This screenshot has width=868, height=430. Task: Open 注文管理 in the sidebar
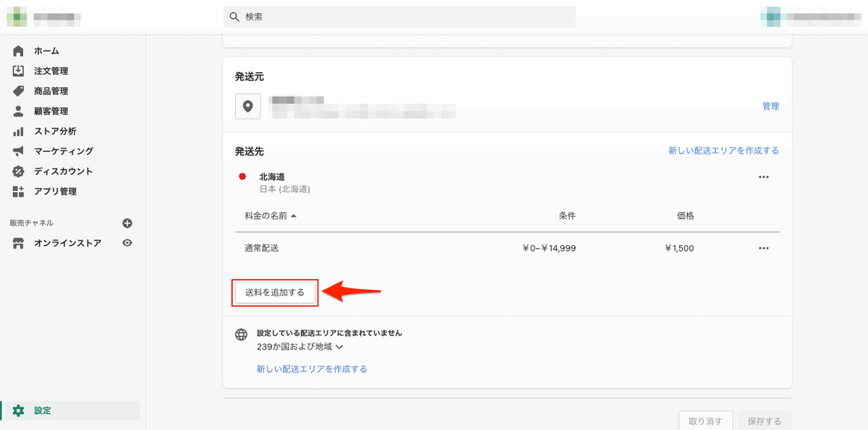(51, 71)
